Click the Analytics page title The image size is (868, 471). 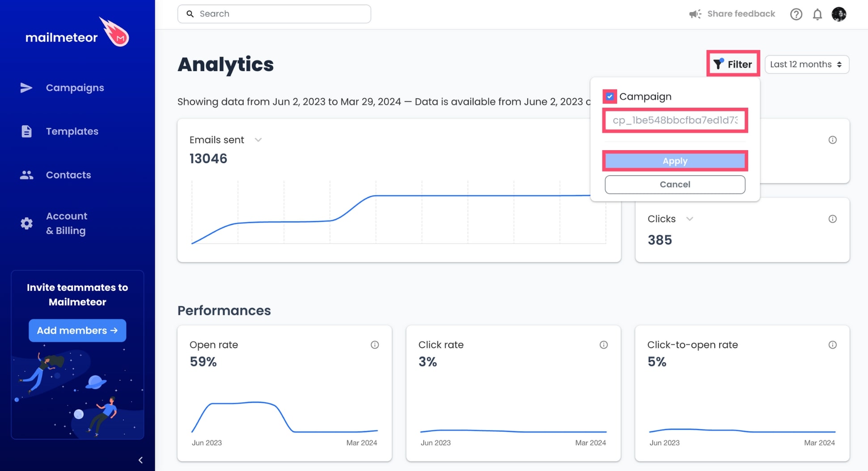tap(225, 64)
